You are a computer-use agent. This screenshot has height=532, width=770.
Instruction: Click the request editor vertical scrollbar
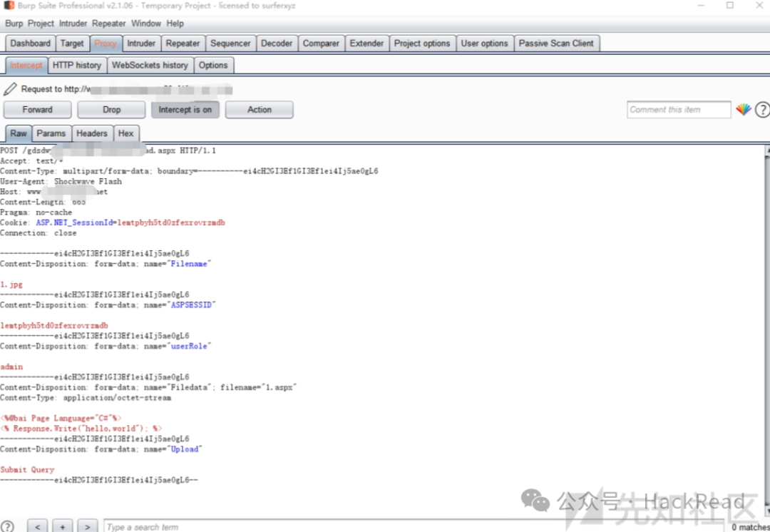coord(767,329)
